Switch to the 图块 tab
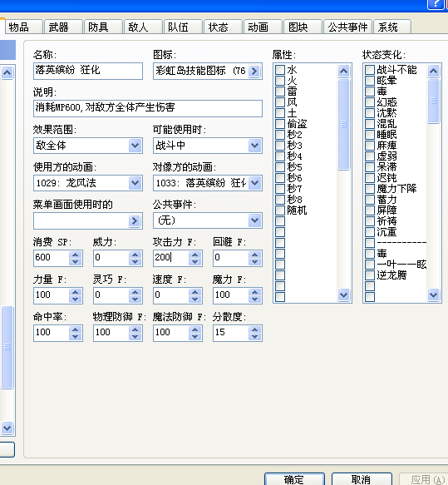 tap(303, 27)
